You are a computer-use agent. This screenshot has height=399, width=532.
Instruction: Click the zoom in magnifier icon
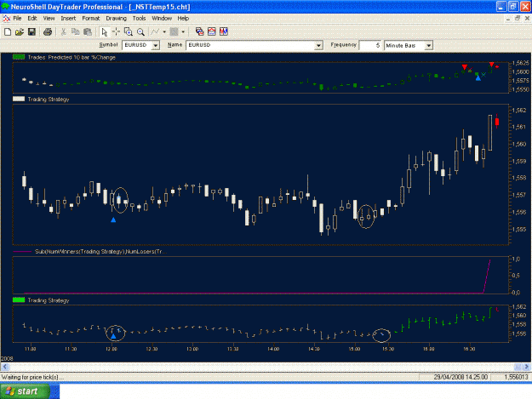tap(129, 31)
